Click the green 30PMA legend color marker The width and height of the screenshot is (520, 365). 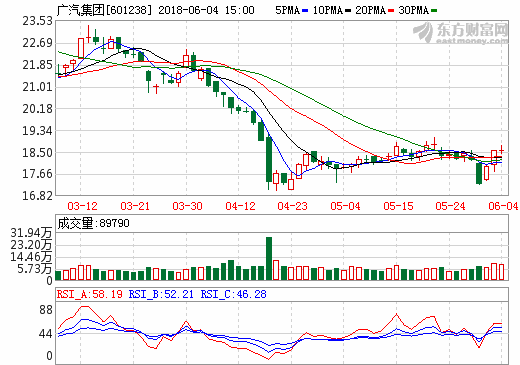coord(434,11)
